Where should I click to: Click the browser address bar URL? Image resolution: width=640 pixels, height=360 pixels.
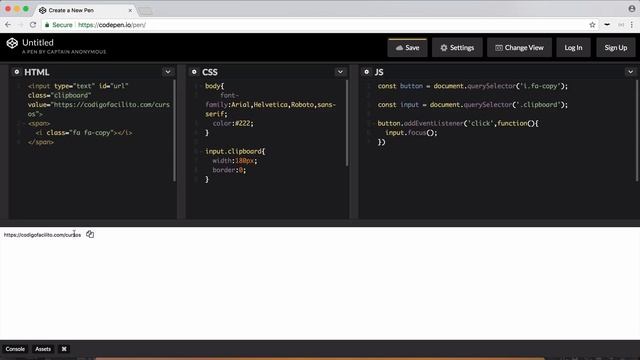[x=112, y=25]
